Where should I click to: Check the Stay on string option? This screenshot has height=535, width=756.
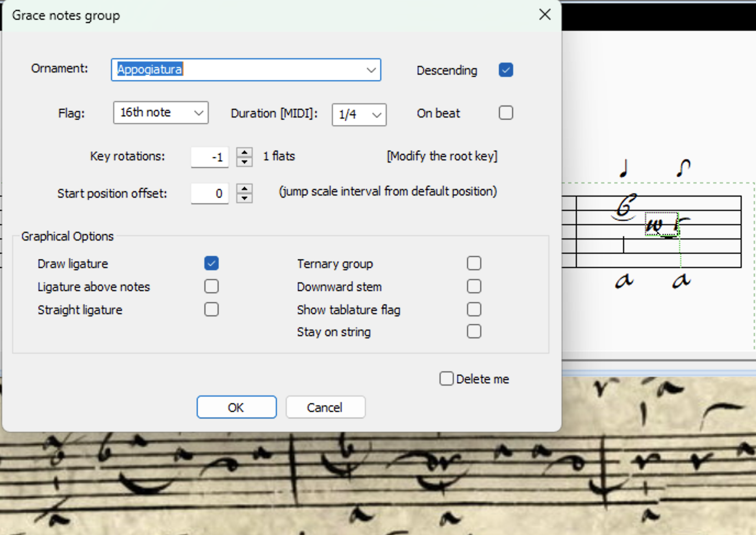[x=474, y=332]
